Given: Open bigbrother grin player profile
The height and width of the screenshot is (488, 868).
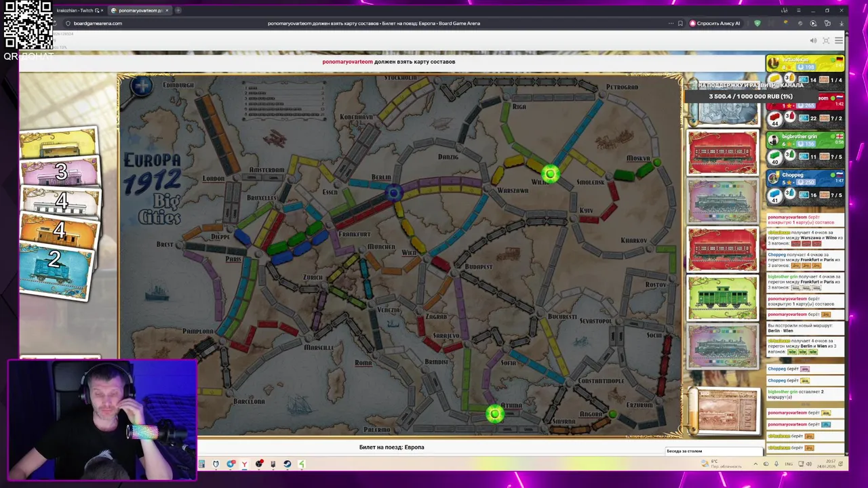Looking at the screenshot, I should (x=800, y=136).
